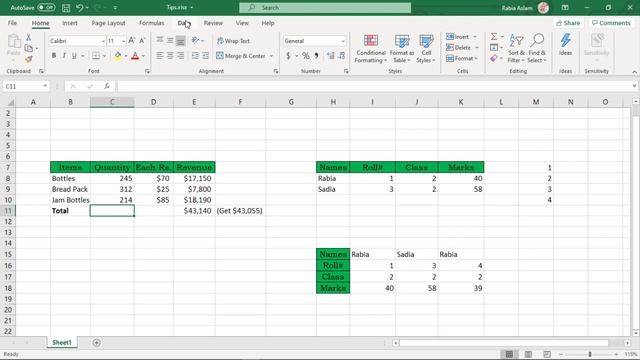The height and width of the screenshot is (360, 640).
Task: Click the Save icon in title bar
Action: [x=66, y=8]
